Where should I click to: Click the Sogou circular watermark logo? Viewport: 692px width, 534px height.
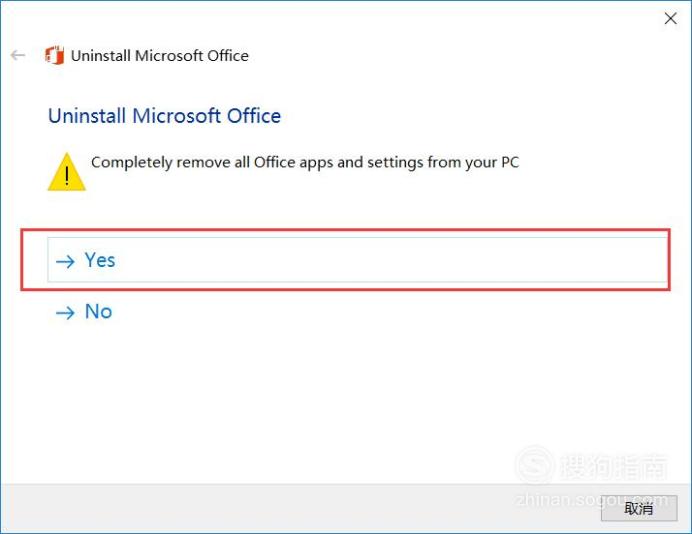tap(534, 465)
